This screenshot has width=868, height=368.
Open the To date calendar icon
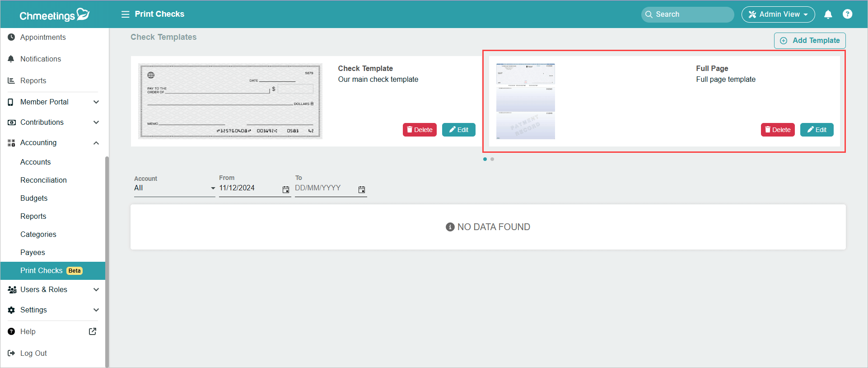[x=362, y=190]
